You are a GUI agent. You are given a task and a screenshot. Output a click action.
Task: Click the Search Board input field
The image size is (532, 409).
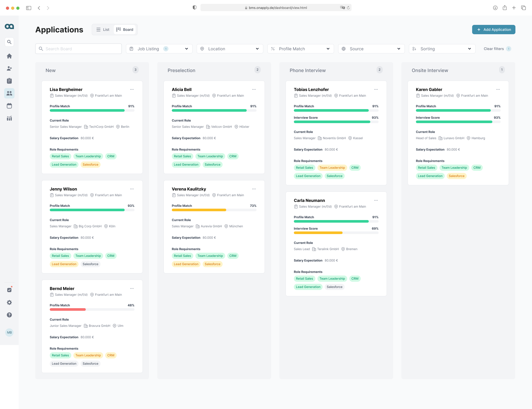(79, 49)
